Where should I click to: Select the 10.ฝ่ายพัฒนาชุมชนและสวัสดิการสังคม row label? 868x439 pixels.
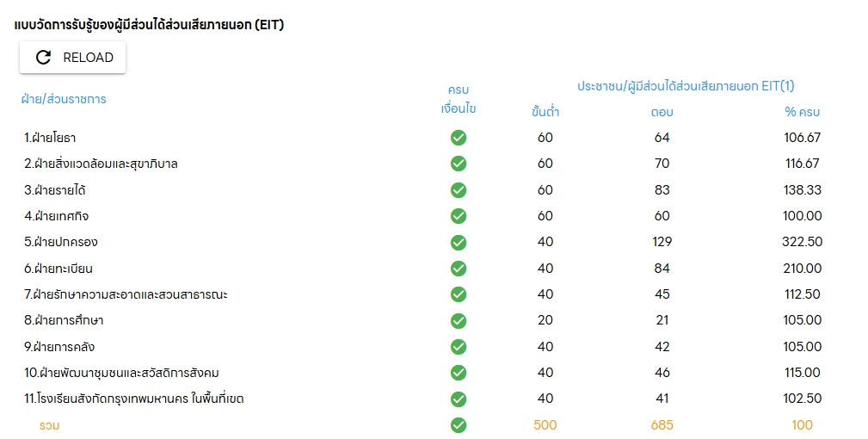coord(121,373)
